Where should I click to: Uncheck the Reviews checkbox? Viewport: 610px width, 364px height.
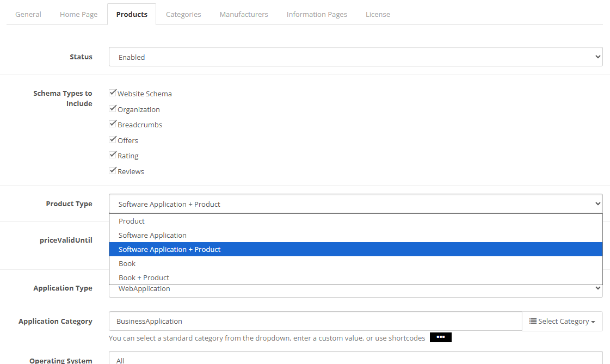pos(113,171)
